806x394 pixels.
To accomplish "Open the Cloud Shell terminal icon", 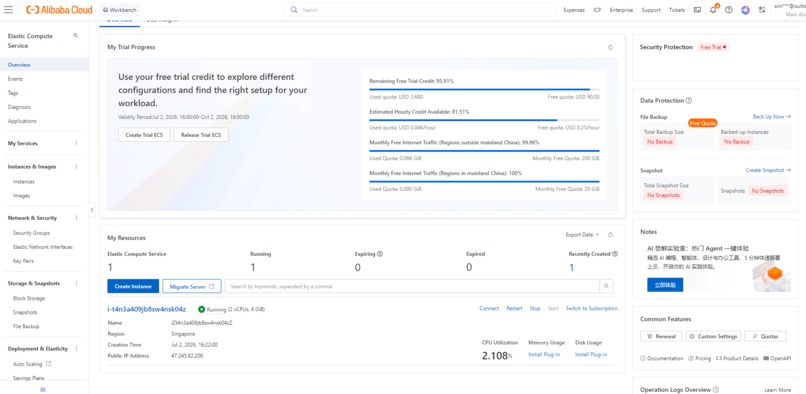I will point(697,10).
